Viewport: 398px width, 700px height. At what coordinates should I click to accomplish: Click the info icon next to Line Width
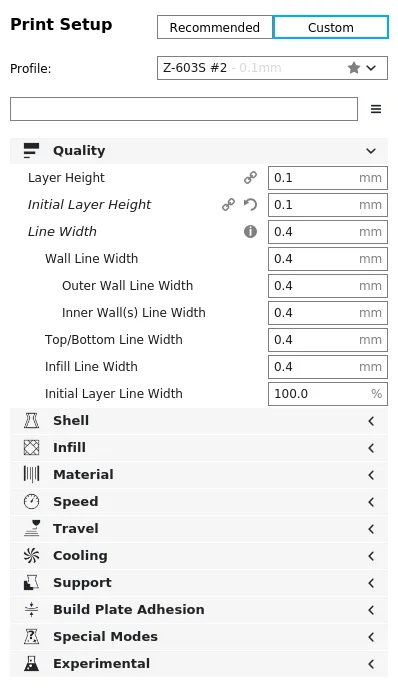[250, 231]
